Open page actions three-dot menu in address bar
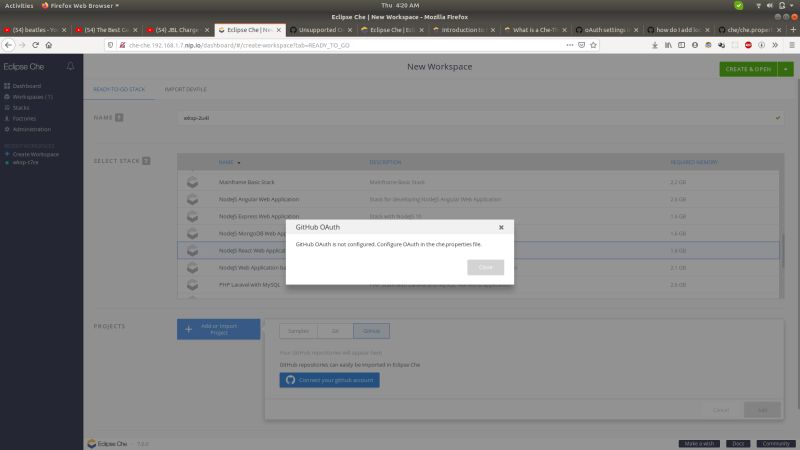Screen dimensions: 800x450 click(x=569, y=45)
